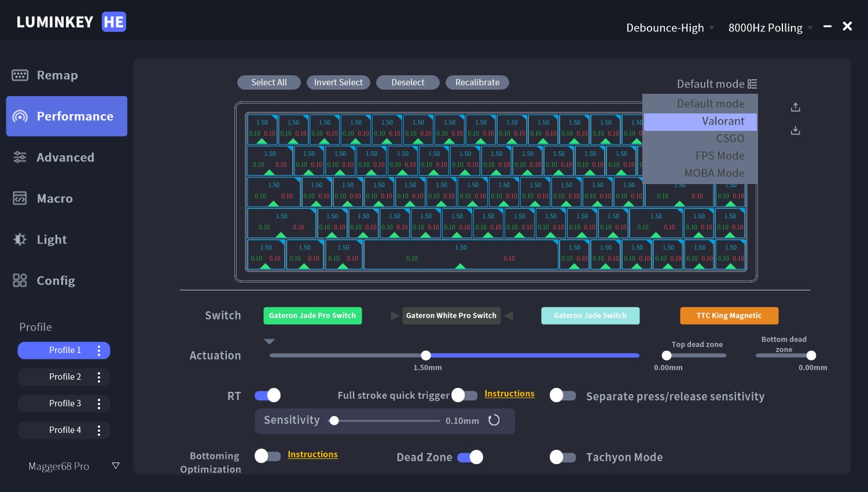Open the three-dot menu for Profile 1
868x492 pixels.
click(x=99, y=350)
